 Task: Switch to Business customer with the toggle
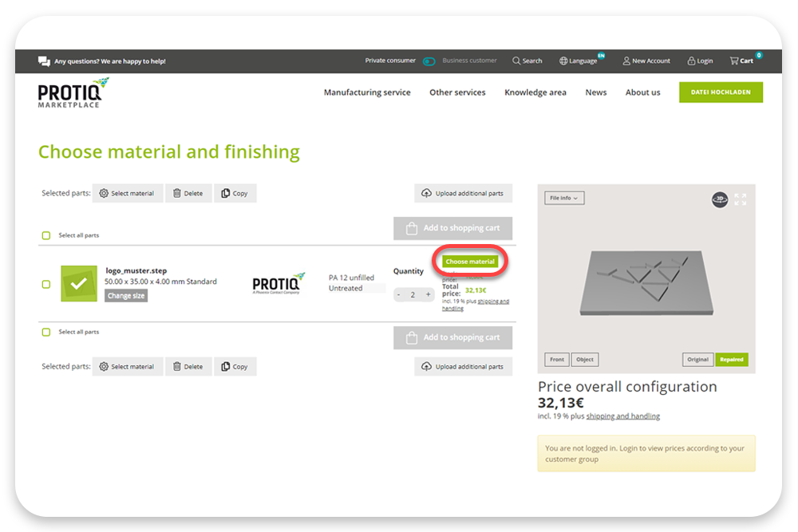pos(429,60)
